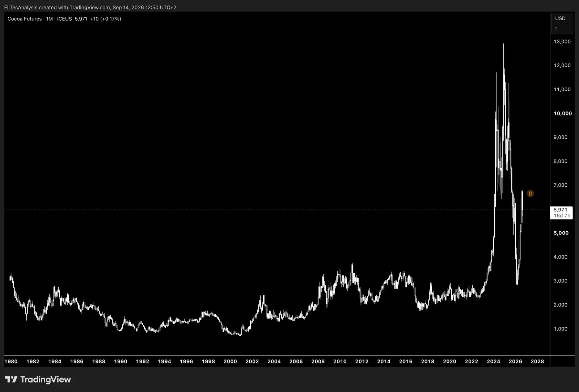Click the 10,000 price axis label
Image resolution: width=579 pixels, height=392 pixels.
(x=563, y=113)
